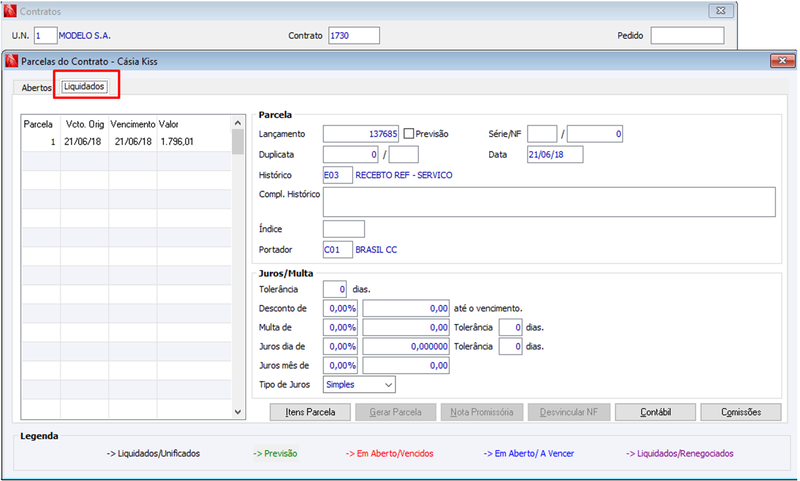800x481 pixels.
Task: Switch to the Abertos tab
Action: (36, 88)
